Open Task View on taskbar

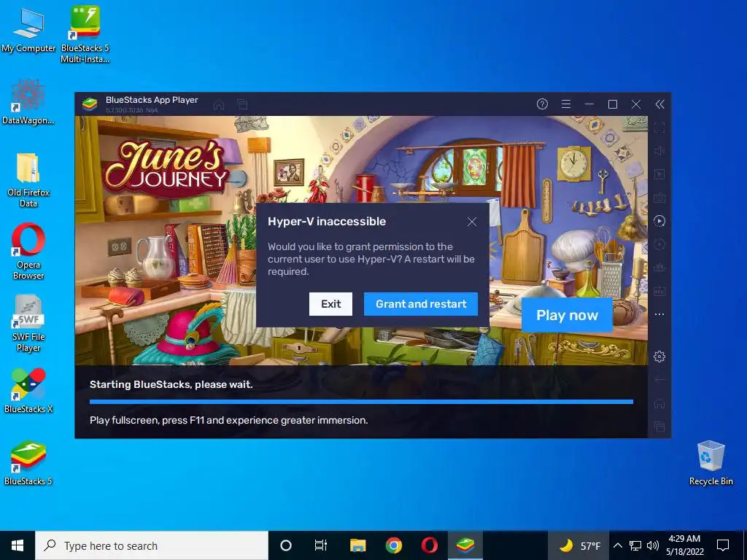(x=321, y=545)
